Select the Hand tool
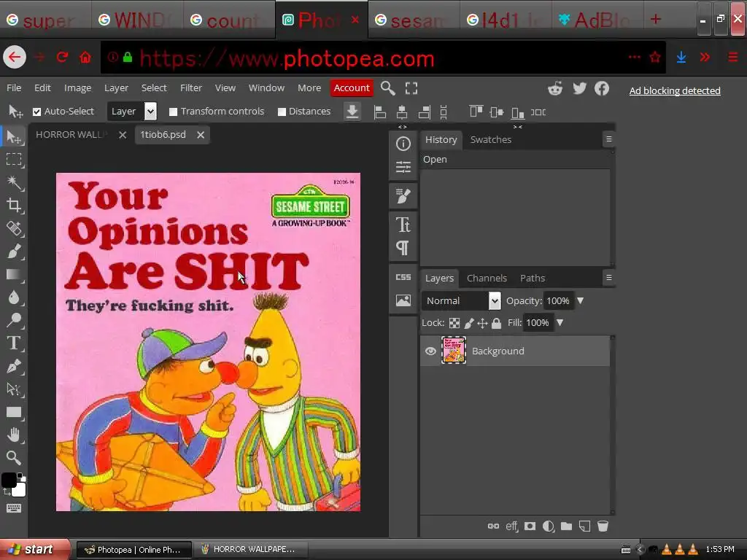 click(15, 435)
